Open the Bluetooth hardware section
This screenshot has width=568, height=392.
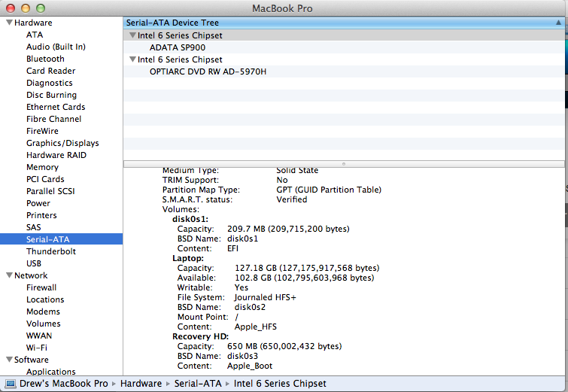(45, 59)
